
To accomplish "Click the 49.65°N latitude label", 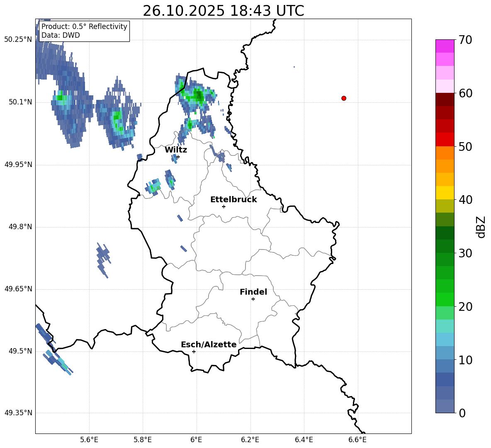I will (x=18, y=289).
